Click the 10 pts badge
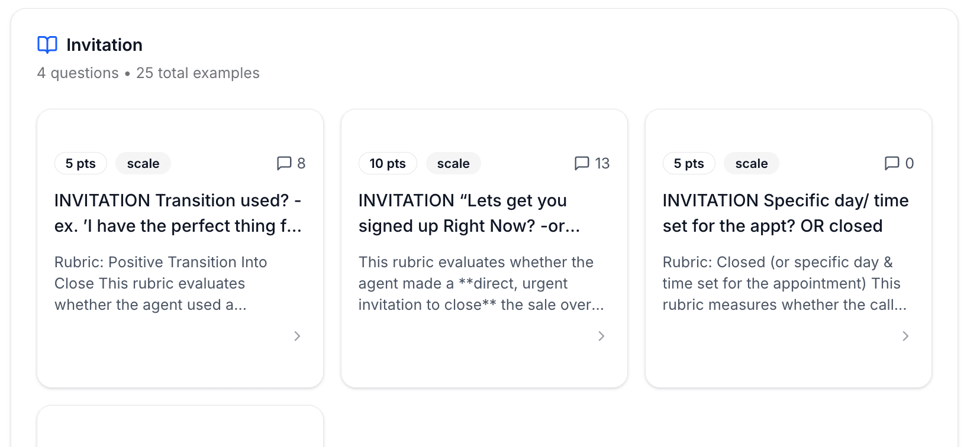This screenshot has width=980, height=447. [388, 163]
